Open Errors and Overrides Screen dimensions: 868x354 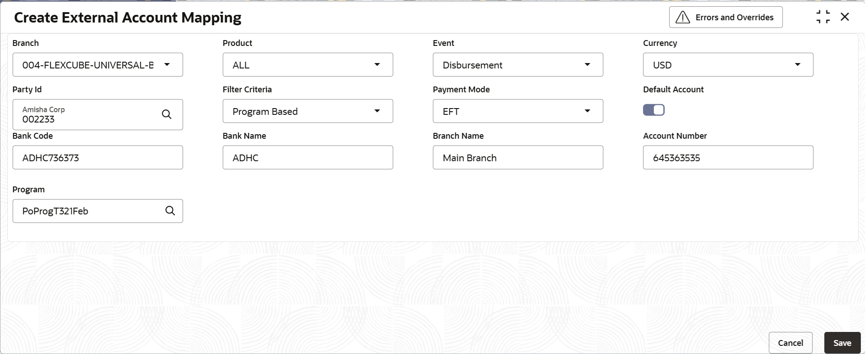coord(726,18)
